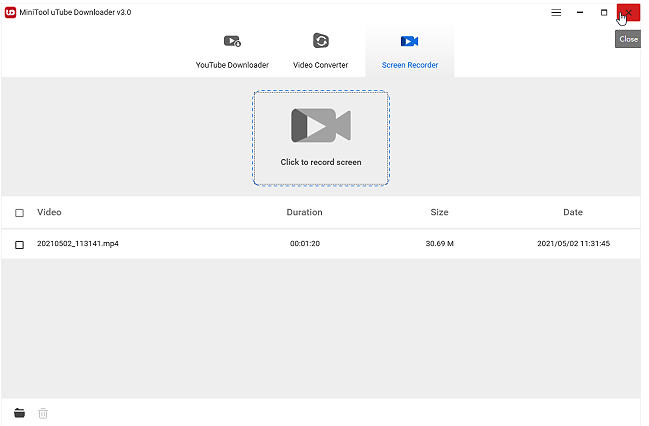Click the duration value 00:01:20

tap(305, 243)
